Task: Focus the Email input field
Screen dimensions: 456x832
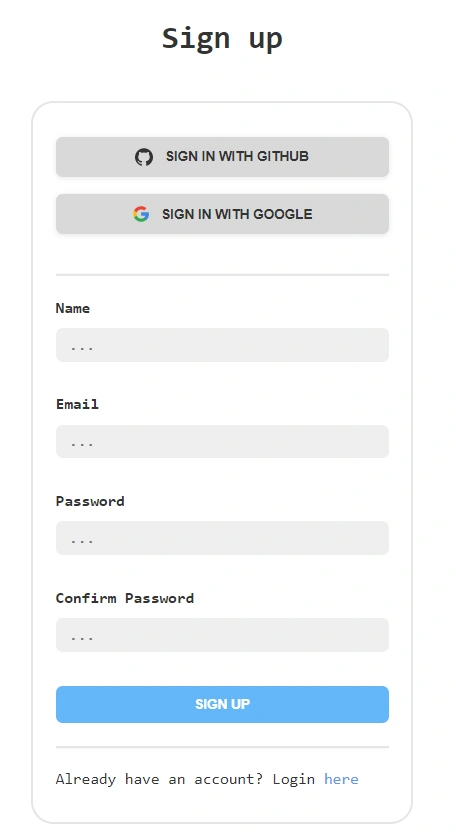Action: [222, 441]
